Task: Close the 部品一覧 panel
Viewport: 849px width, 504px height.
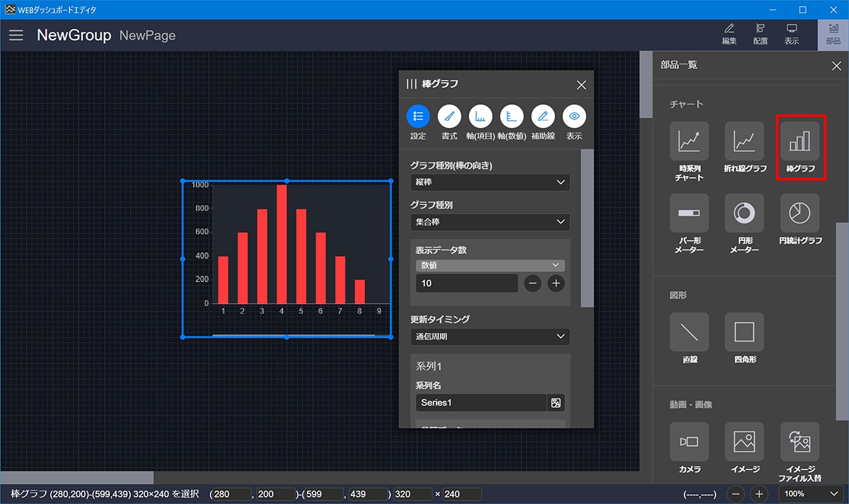Action: click(836, 65)
